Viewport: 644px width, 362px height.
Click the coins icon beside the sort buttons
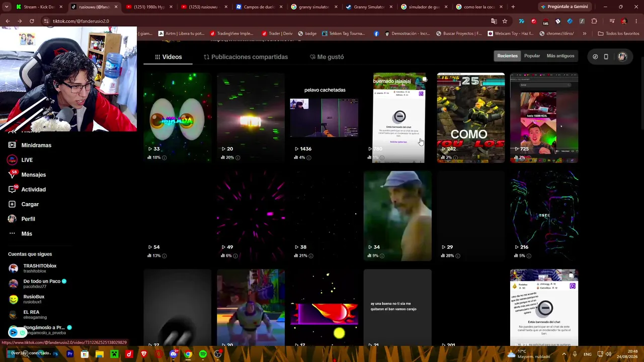pyautogui.click(x=595, y=57)
